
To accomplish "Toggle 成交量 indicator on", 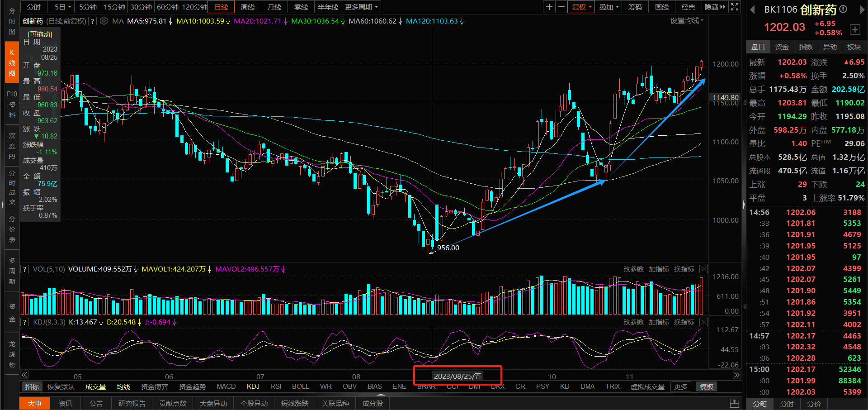I will [x=95, y=386].
